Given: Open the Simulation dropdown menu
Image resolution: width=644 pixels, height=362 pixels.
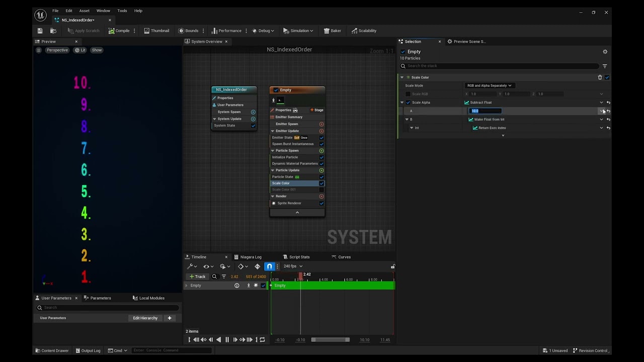Looking at the screenshot, I should (298, 31).
